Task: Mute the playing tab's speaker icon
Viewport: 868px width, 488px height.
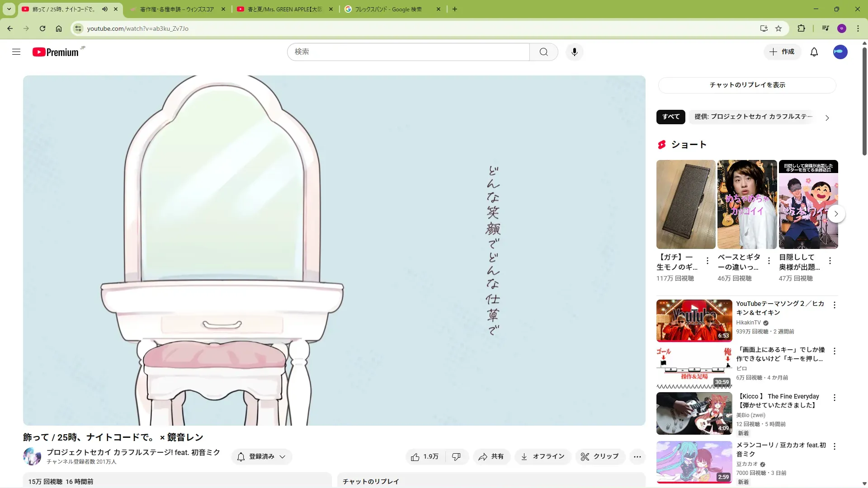Action: pyautogui.click(x=105, y=9)
